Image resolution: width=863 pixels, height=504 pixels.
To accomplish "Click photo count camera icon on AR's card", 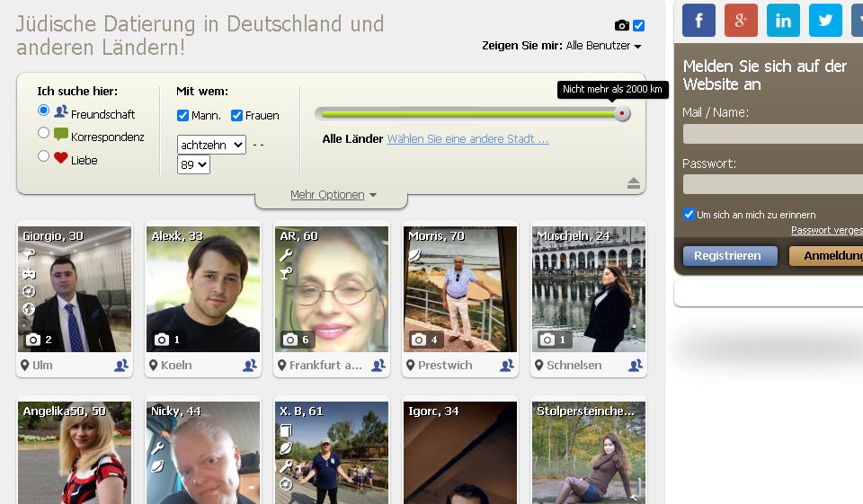I will (x=290, y=340).
